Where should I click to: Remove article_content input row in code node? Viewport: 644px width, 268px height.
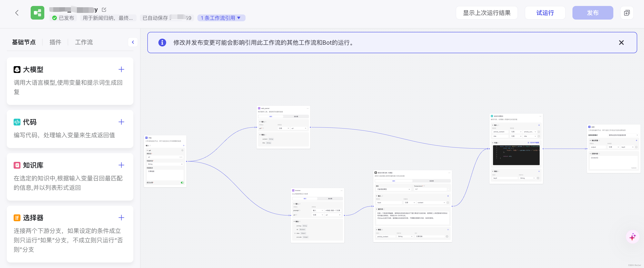pyautogui.click(x=539, y=132)
